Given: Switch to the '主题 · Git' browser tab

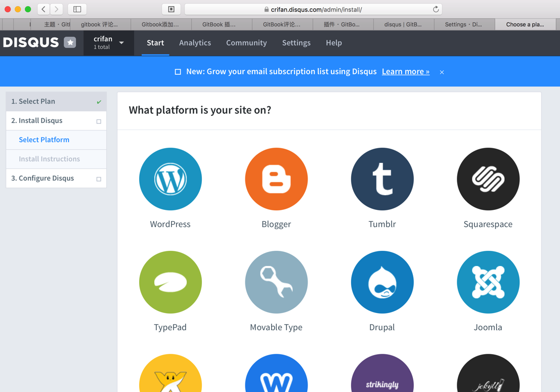Looking at the screenshot, I should point(51,24).
